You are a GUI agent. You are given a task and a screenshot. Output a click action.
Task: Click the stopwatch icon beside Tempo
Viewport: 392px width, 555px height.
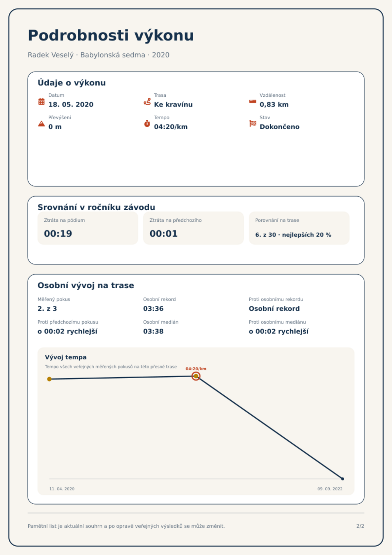147,124
